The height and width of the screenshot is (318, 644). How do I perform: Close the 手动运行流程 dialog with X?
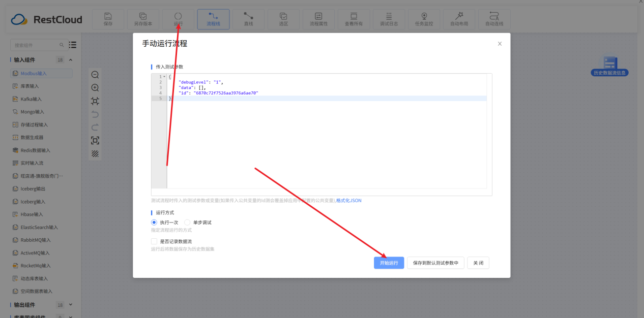[500, 44]
